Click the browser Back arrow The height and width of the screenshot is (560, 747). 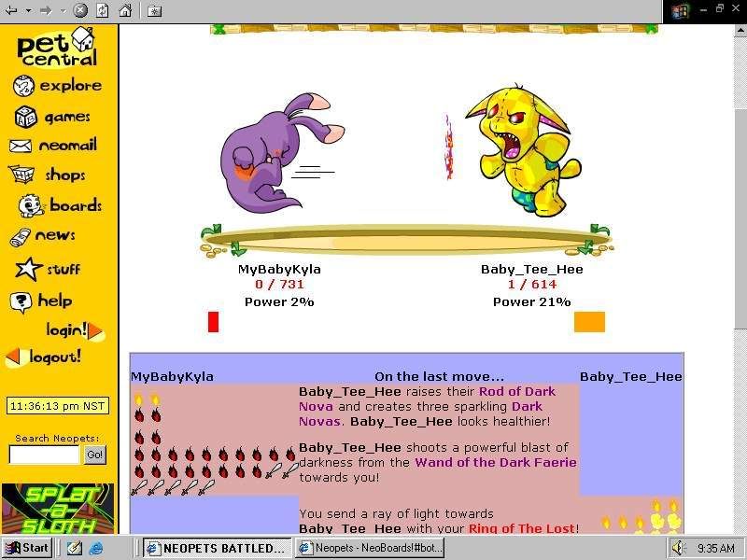point(11,10)
